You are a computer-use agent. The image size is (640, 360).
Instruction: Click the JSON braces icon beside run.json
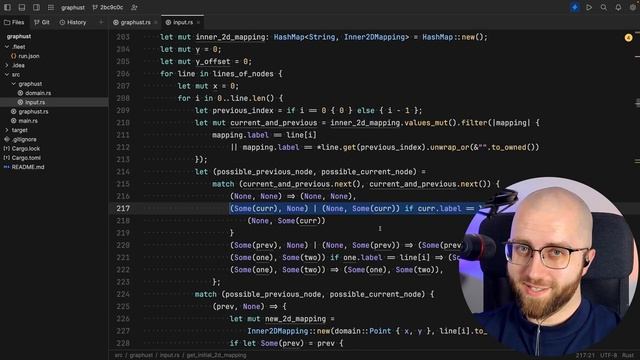[13, 56]
